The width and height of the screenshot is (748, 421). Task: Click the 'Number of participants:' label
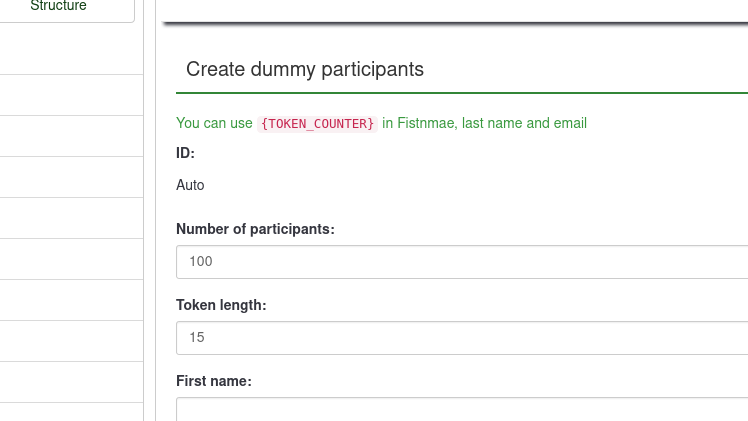click(x=255, y=229)
